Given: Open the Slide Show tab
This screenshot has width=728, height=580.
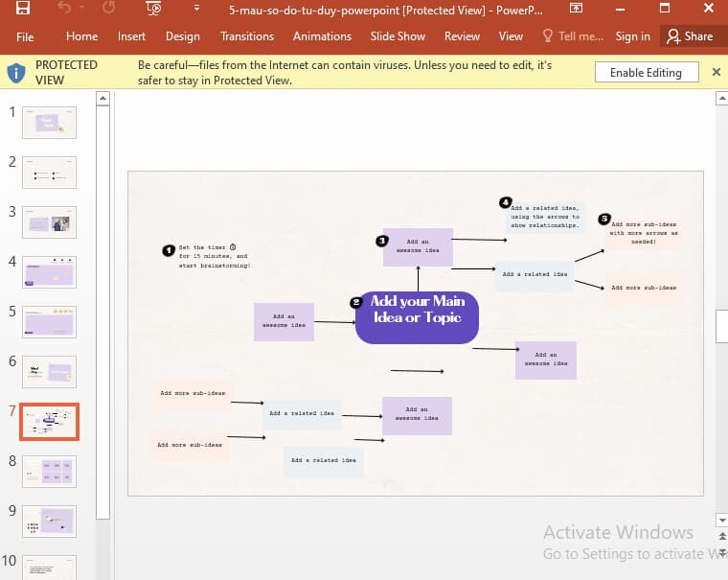Looking at the screenshot, I should click(398, 36).
